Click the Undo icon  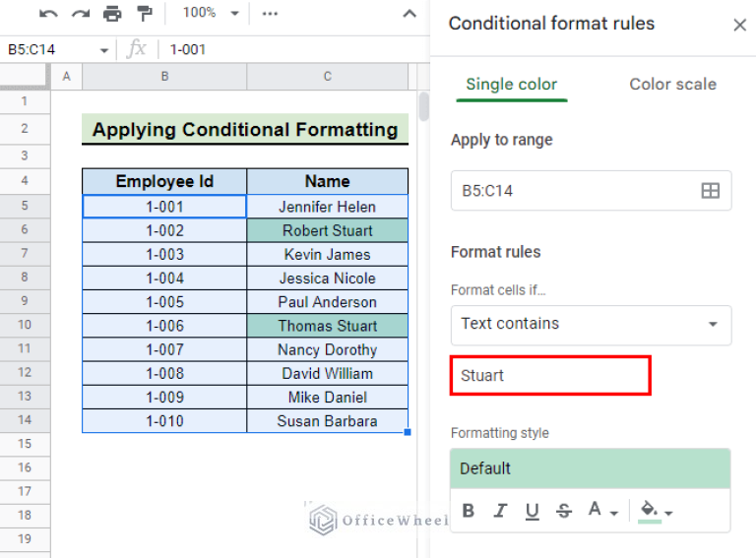pyautogui.click(x=48, y=14)
